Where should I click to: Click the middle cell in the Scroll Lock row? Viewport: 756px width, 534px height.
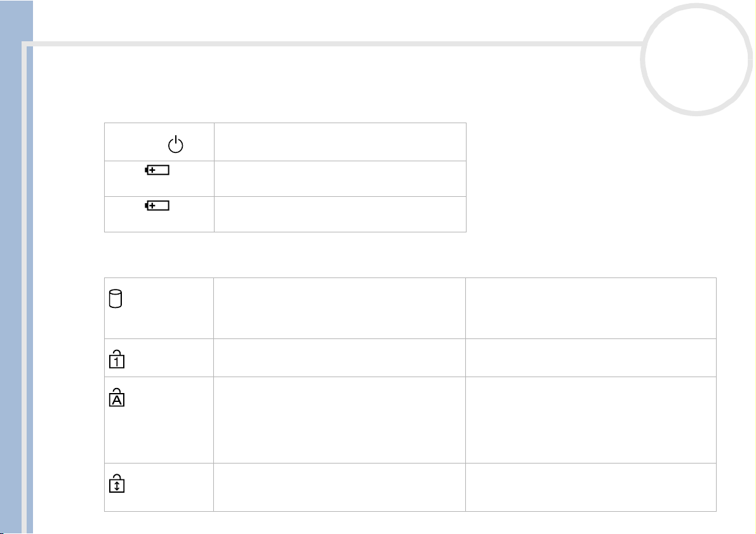[x=340, y=487]
